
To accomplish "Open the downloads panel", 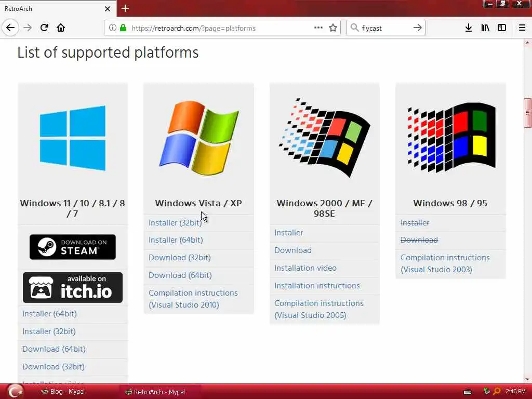I will click(x=469, y=28).
